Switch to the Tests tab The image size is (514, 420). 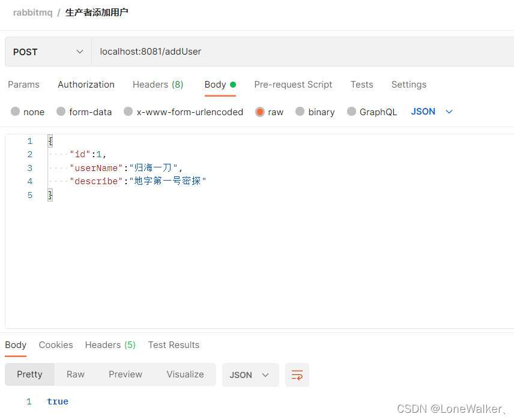(x=361, y=85)
